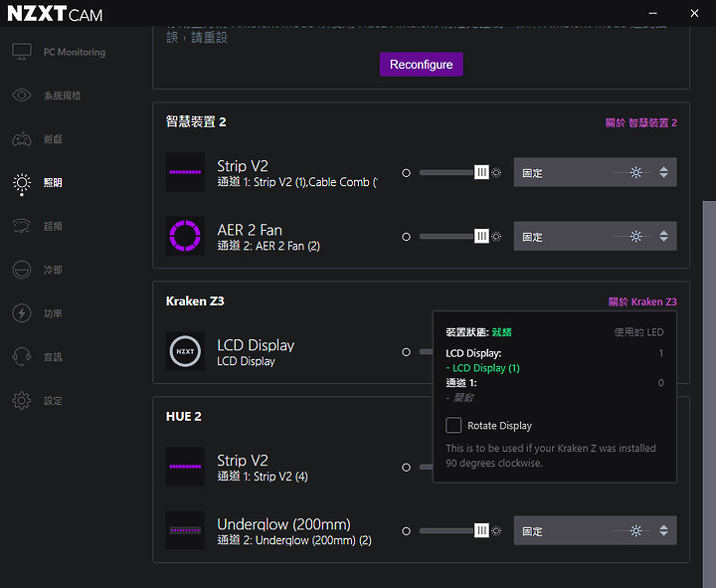Click the Kraken Z3 section title

(x=195, y=301)
